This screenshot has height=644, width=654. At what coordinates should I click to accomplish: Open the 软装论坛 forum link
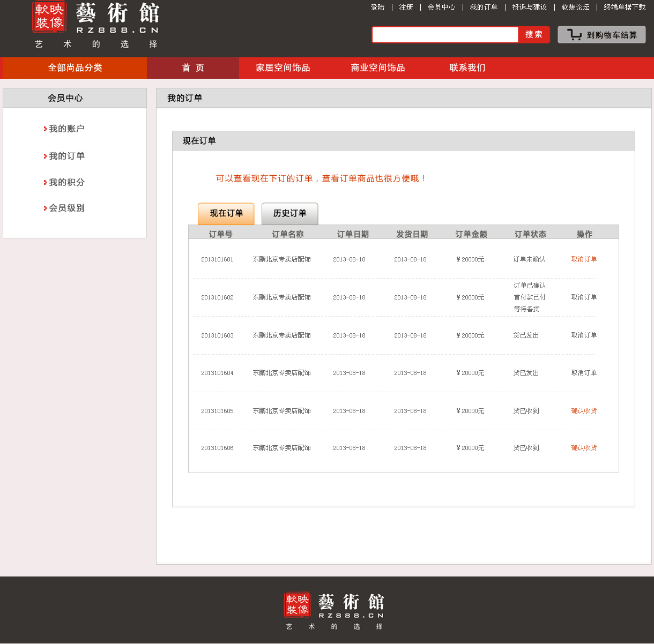(575, 8)
